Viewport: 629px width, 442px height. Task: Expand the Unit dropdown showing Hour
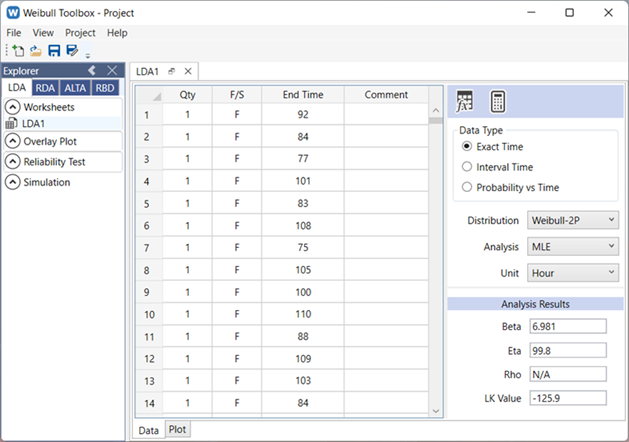572,272
